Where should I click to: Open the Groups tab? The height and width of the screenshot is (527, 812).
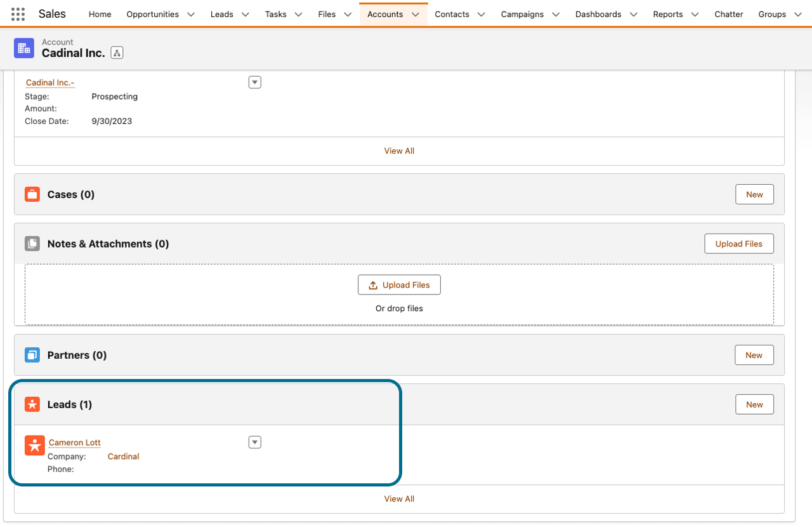point(772,14)
